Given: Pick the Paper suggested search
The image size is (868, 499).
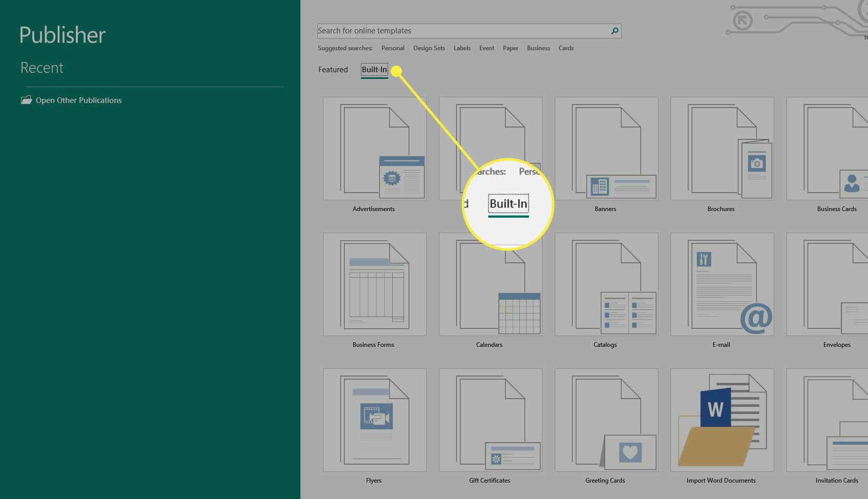Looking at the screenshot, I should click(511, 48).
